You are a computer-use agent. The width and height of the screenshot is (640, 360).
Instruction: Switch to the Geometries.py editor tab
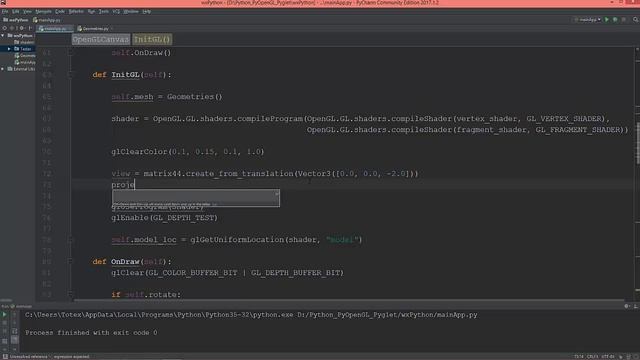click(x=95, y=29)
